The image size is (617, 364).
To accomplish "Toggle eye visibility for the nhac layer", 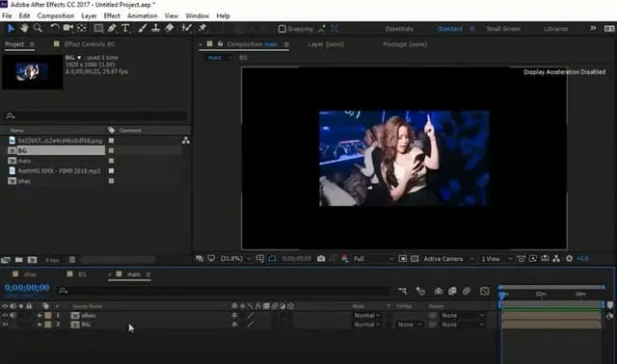I will point(5,315).
